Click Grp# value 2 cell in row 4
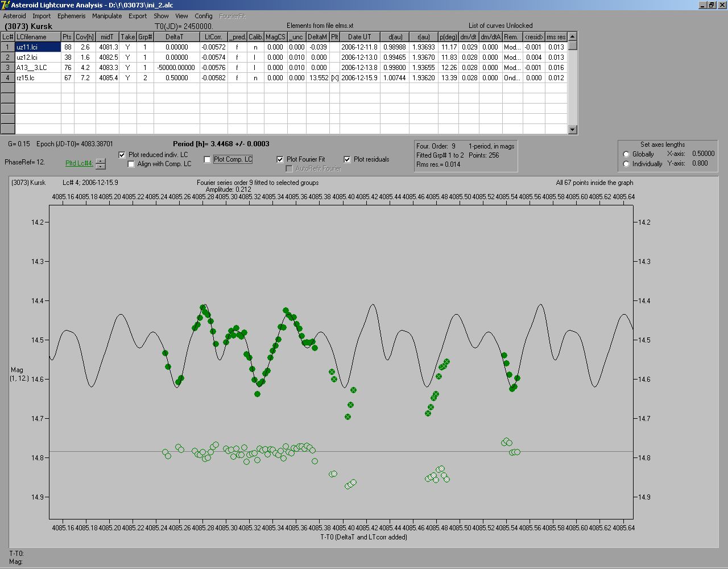 coord(145,78)
